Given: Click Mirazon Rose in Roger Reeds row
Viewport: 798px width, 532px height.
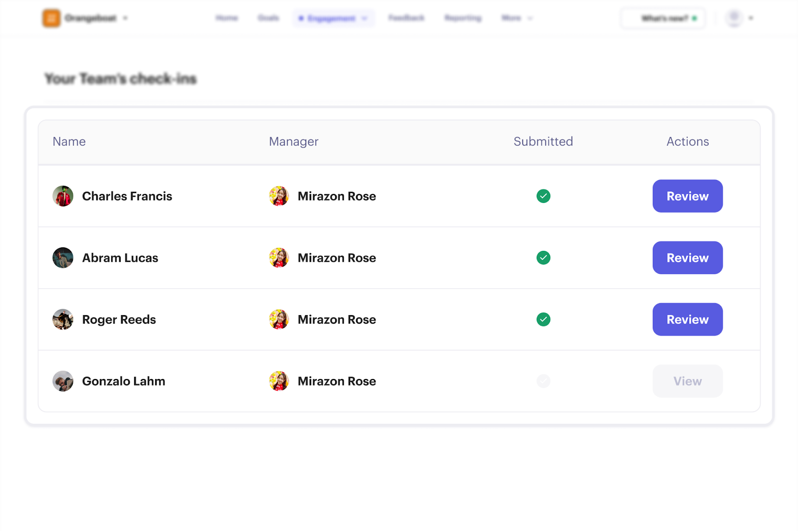Looking at the screenshot, I should coord(337,320).
